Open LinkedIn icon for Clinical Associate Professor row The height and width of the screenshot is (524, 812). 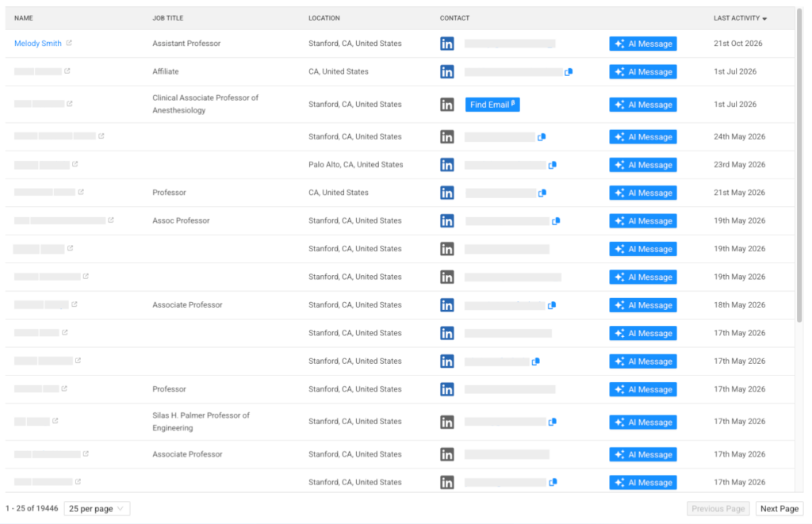447,105
